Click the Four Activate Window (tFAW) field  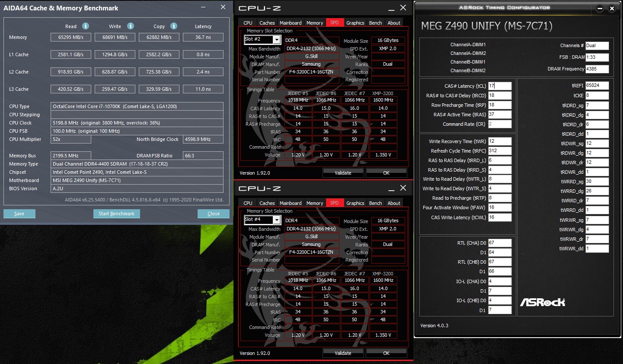coord(500,208)
